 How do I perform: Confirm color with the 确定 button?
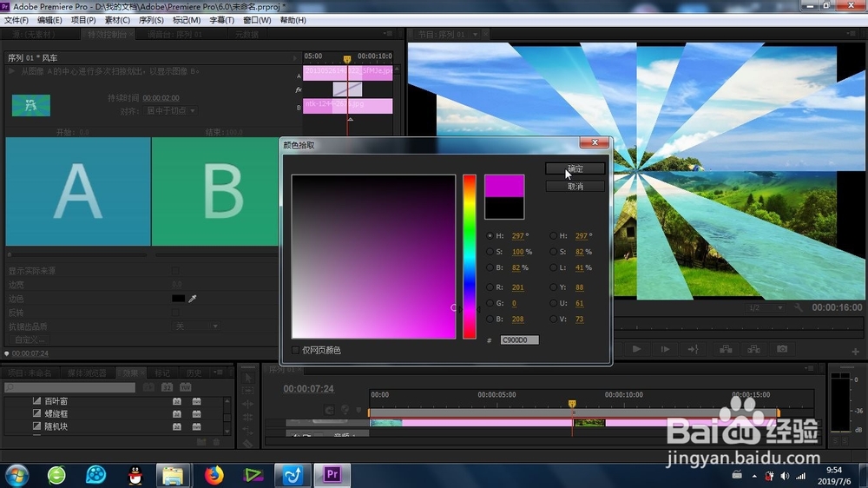pos(575,169)
